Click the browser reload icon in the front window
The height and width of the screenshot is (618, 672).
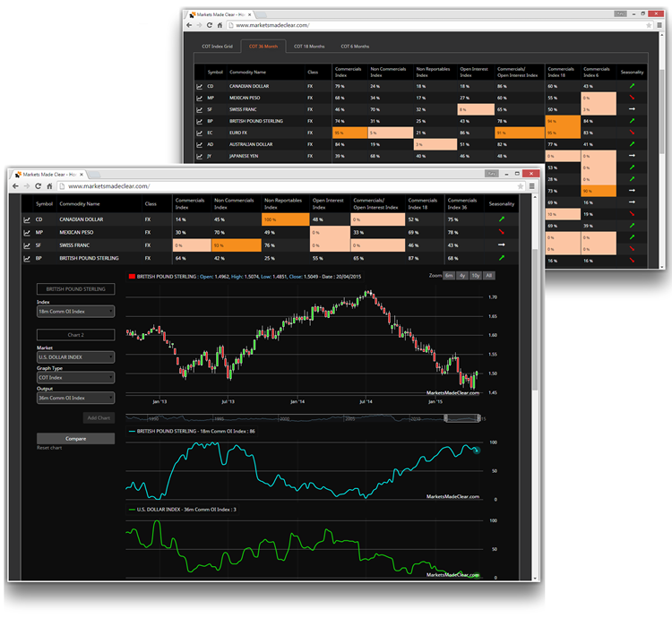coord(39,186)
